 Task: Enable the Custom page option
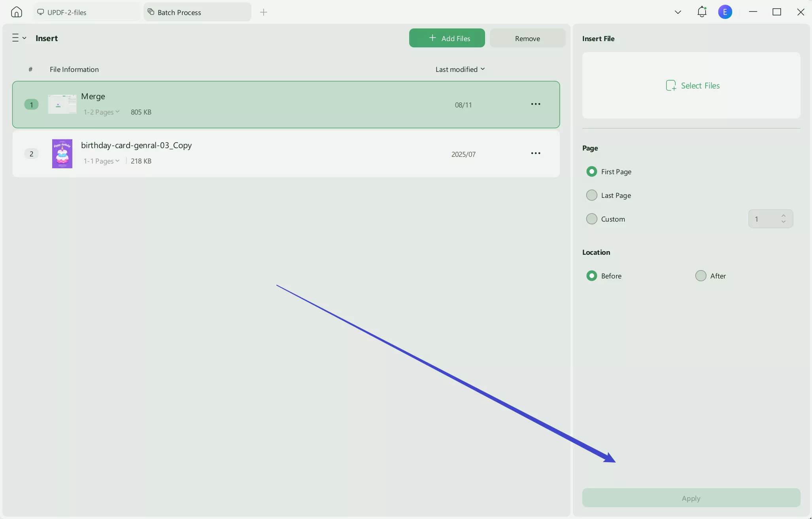[x=591, y=218]
